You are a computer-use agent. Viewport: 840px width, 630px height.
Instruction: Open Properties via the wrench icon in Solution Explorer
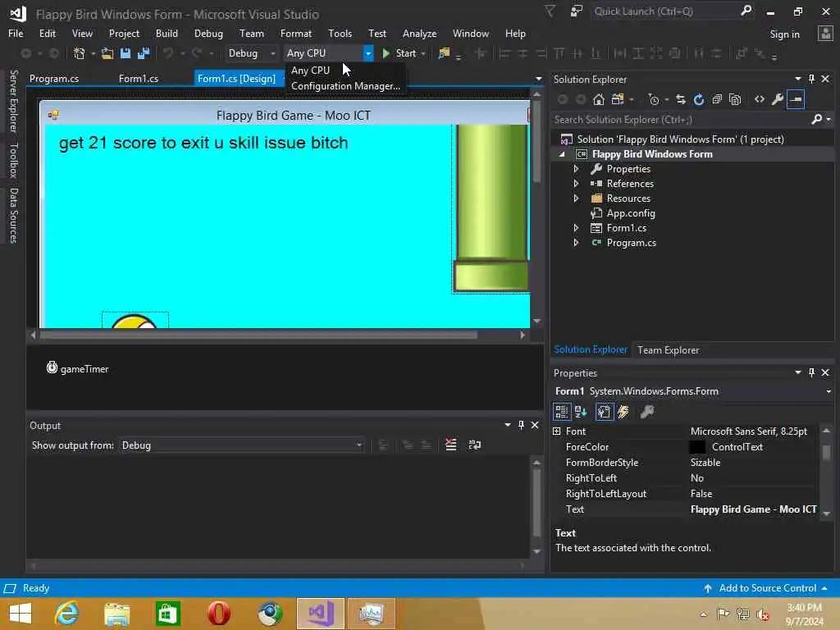pyautogui.click(x=778, y=99)
